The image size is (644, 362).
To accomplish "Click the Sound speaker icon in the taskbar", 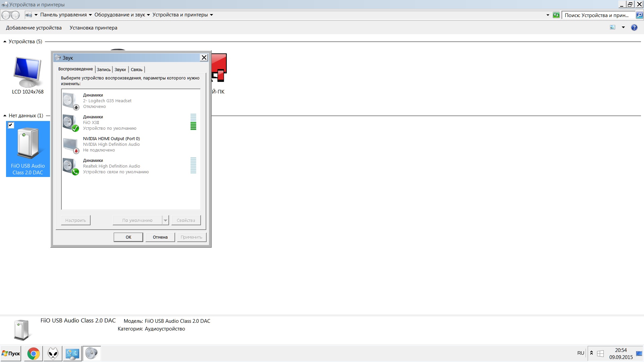I will pos(91,353).
